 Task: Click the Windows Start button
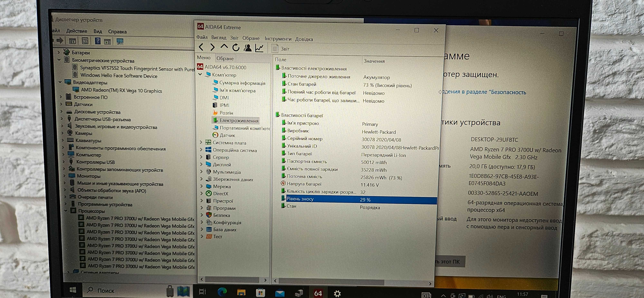click(73, 290)
